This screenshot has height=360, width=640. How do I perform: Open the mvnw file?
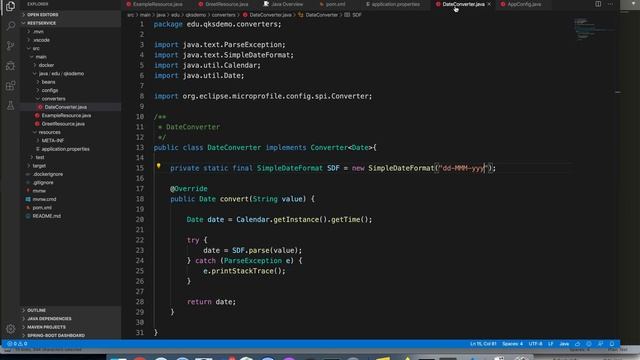39,191
